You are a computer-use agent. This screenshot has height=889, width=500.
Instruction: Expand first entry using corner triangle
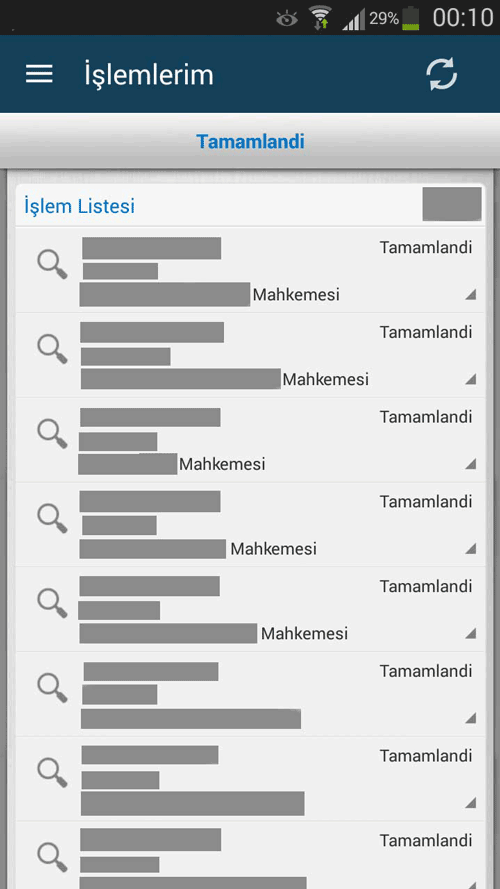(x=471, y=294)
